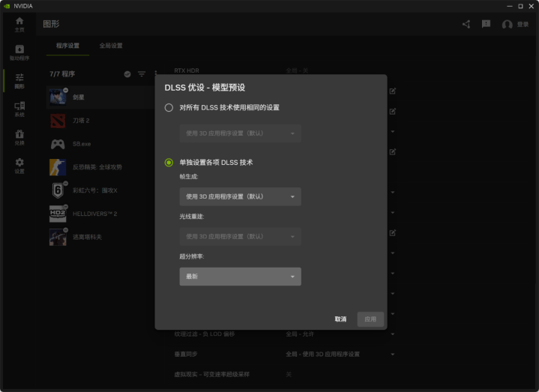
Task: Select the 彩虹六号: 围攻X program icon
Action: point(58,190)
